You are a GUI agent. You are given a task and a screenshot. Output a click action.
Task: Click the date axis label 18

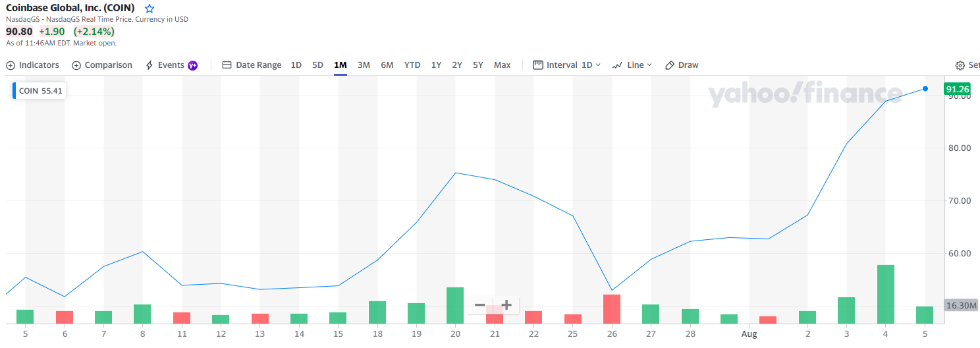[x=377, y=334]
